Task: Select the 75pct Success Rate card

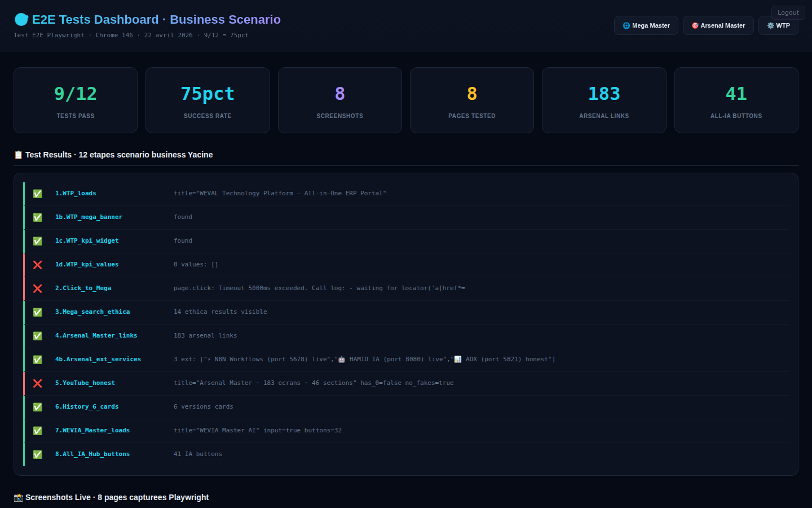Action: 208,100
